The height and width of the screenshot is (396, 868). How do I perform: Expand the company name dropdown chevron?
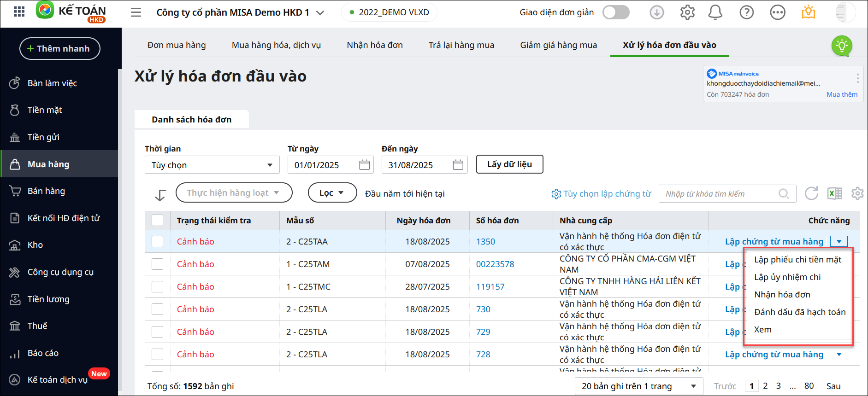[320, 13]
